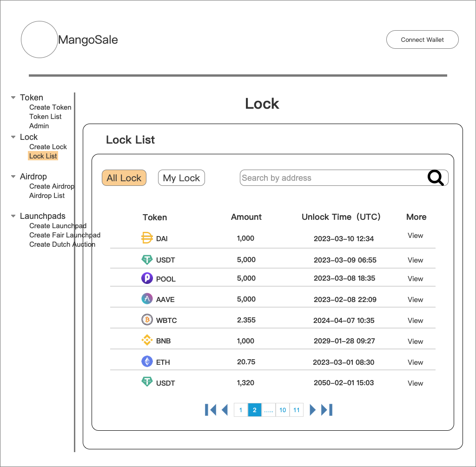Click the Airdrop section label

tap(33, 177)
